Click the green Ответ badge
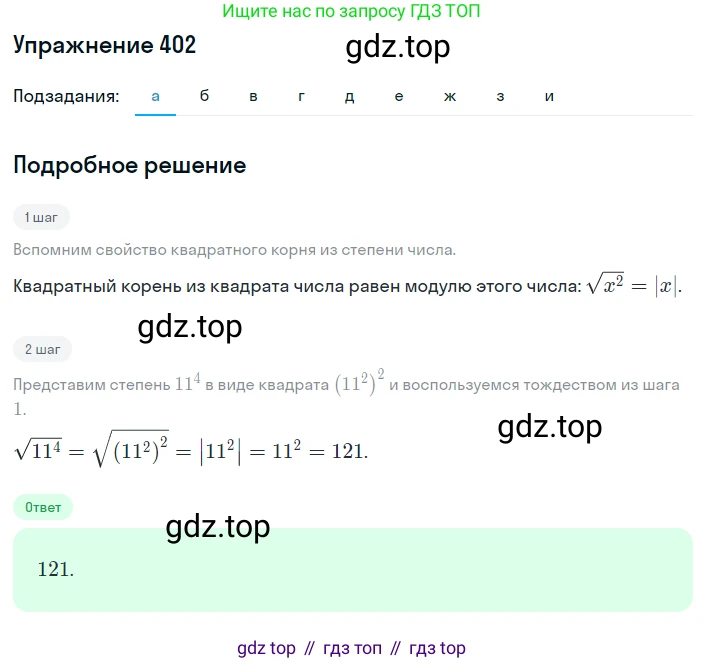The image size is (705, 663). (x=43, y=507)
